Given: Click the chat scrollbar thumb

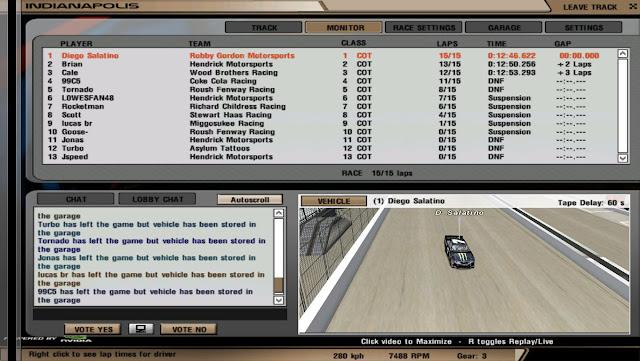Looking at the screenshot, I should click(278, 285).
